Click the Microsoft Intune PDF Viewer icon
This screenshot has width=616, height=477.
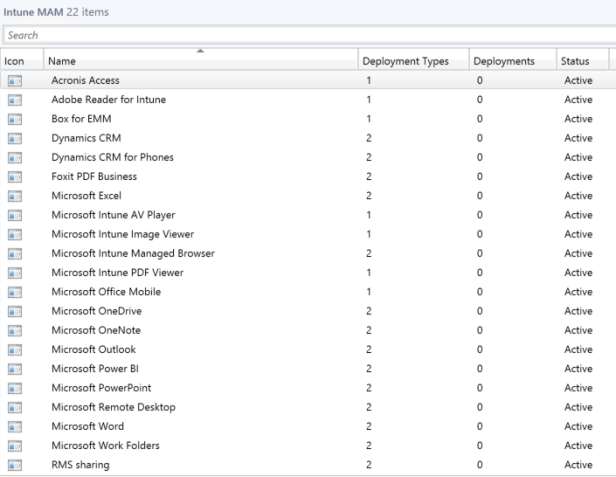click(x=15, y=273)
